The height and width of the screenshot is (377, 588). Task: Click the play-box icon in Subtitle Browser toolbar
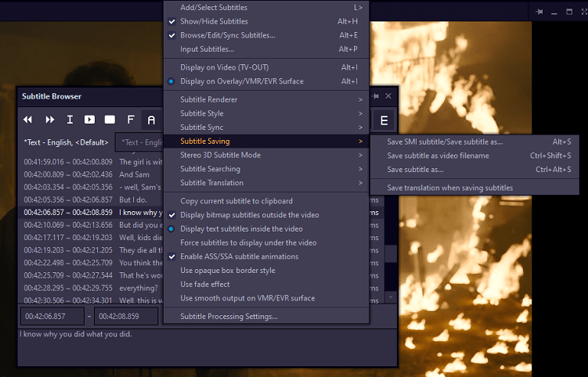coord(89,120)
